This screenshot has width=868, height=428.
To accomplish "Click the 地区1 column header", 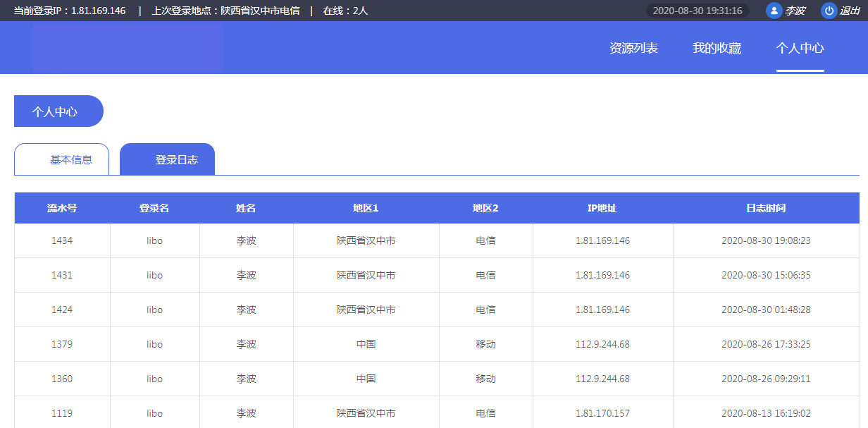I will pyautogui.click(x=366, y=208).
